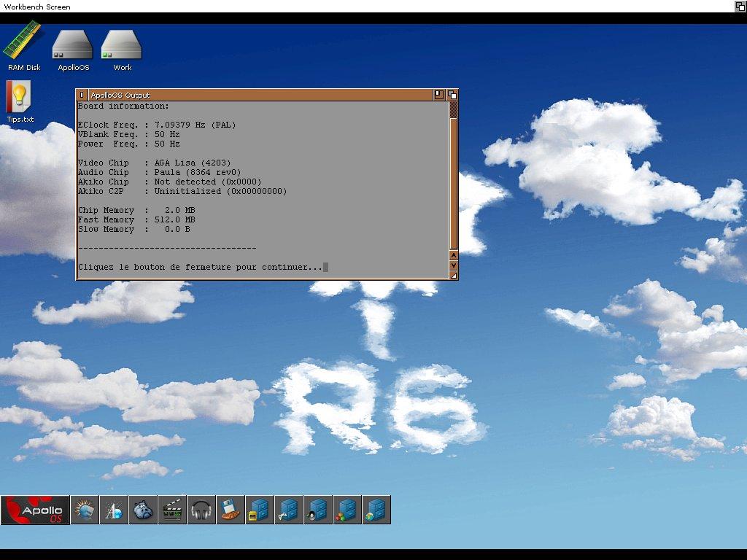This screenshot has width=747, height=560.
Task: Click the 'Chip Memory : 2.0 MB' line
Action: click(136, 210)
